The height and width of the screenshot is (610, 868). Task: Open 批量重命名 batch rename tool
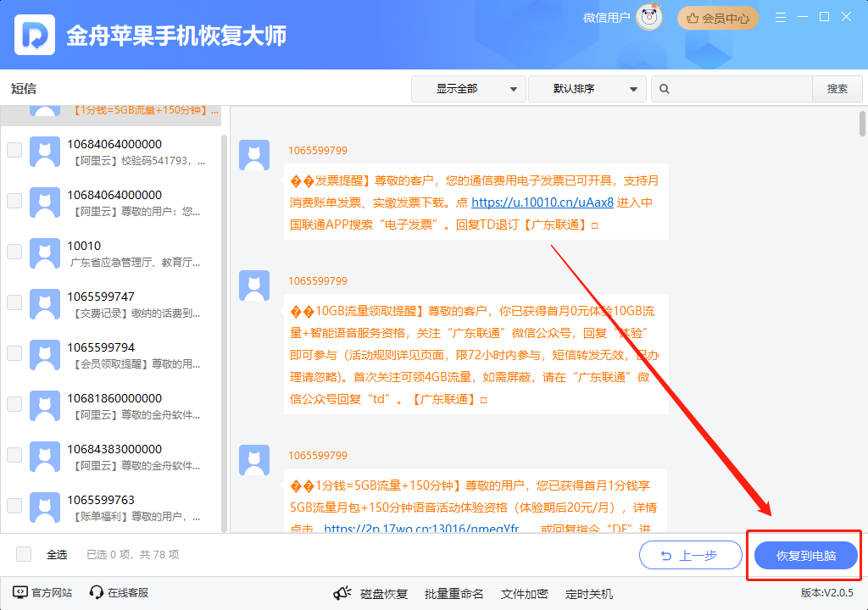pos(453,594)
